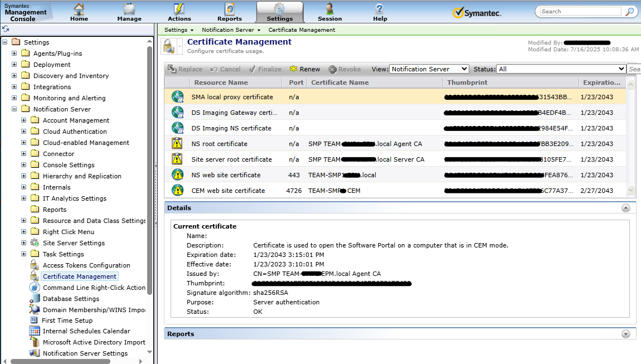641x364 pixels.
Task: Open the Status filter dropdown
Action: [561, 69]
